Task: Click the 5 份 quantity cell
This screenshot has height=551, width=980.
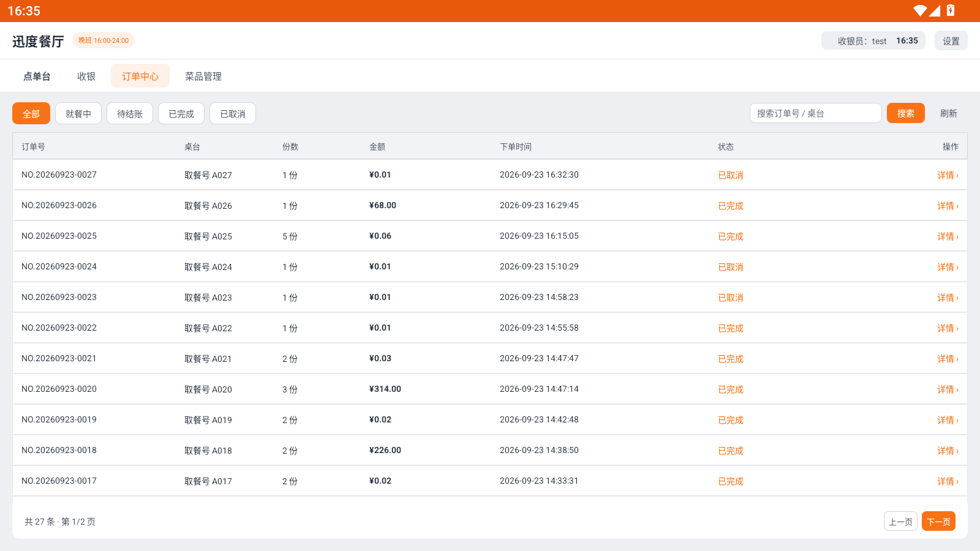Action: coord(290,236)
